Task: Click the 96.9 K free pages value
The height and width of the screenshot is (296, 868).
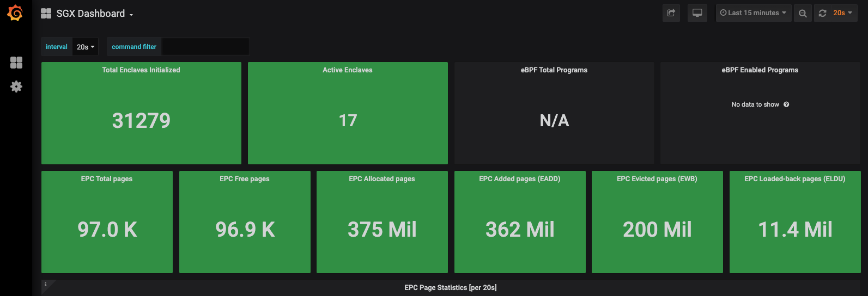Action: coord(245,230)
